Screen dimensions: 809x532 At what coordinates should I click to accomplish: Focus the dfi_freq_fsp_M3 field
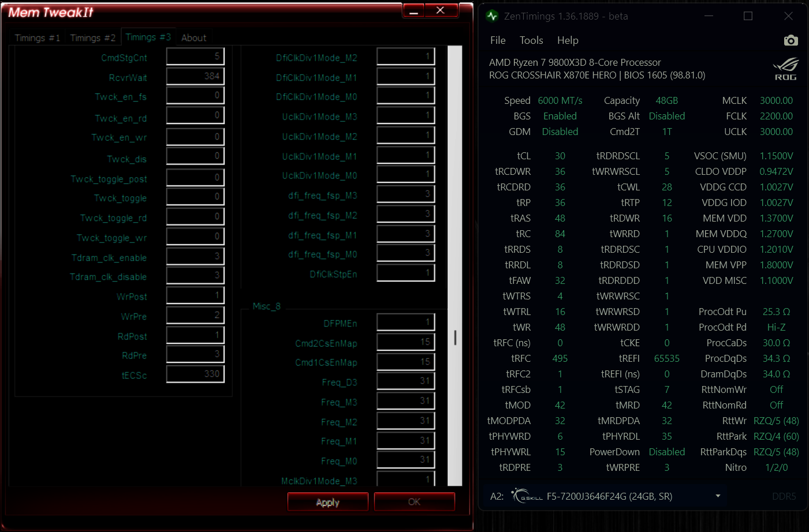[x=405, y=194]
